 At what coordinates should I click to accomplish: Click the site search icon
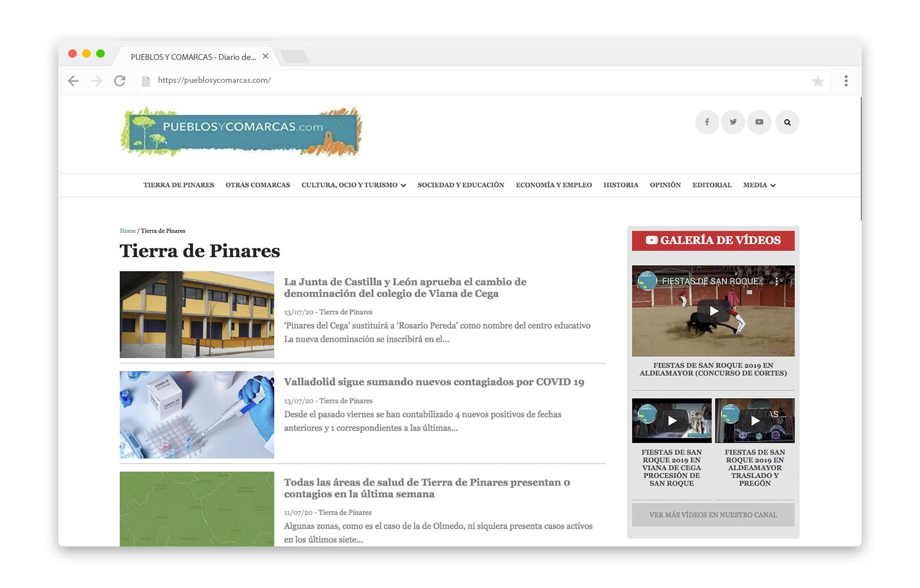point(787,122)
